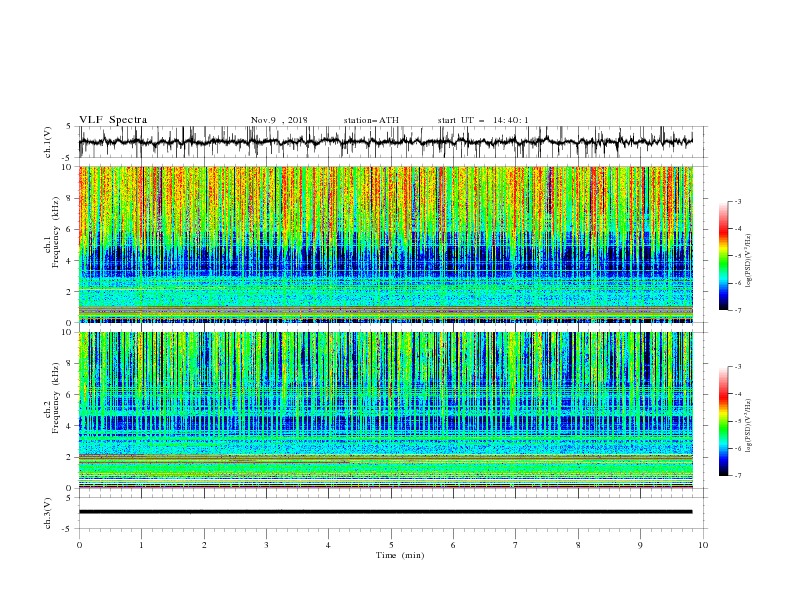Click the time axis tick label "5"
Image resolution: width=792 pixels, height=612 pixels.
(391, 545)
